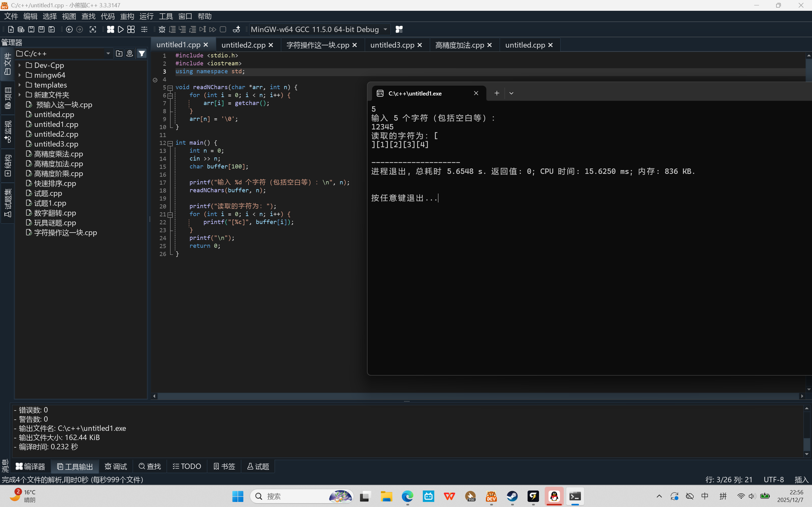Click the New file toolbar icon
The width and height of the screenshot is (812, 507).
pyautogui.click(x=11, y=30)
